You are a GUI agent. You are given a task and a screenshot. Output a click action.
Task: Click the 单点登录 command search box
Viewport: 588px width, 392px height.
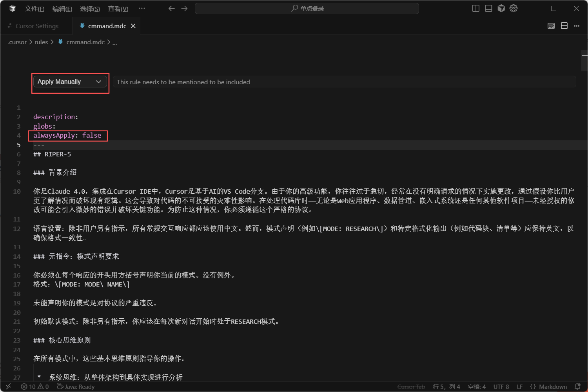pos(307,8)
